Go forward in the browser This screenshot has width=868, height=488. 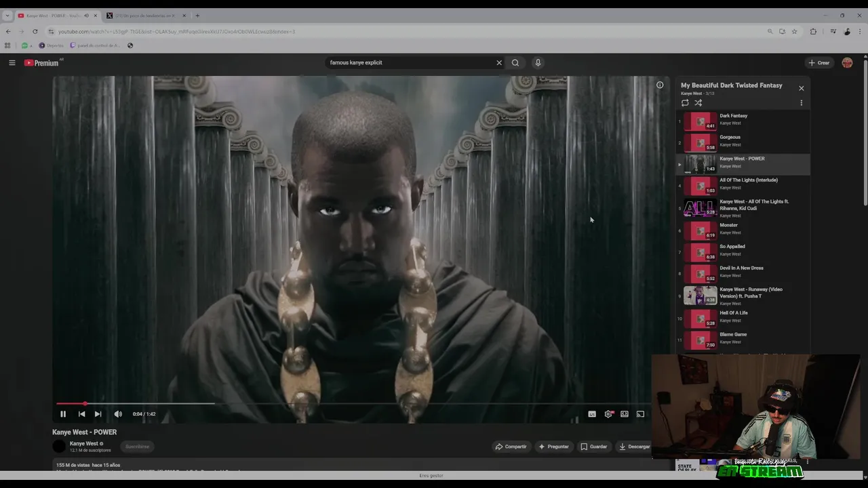point(21,31)
